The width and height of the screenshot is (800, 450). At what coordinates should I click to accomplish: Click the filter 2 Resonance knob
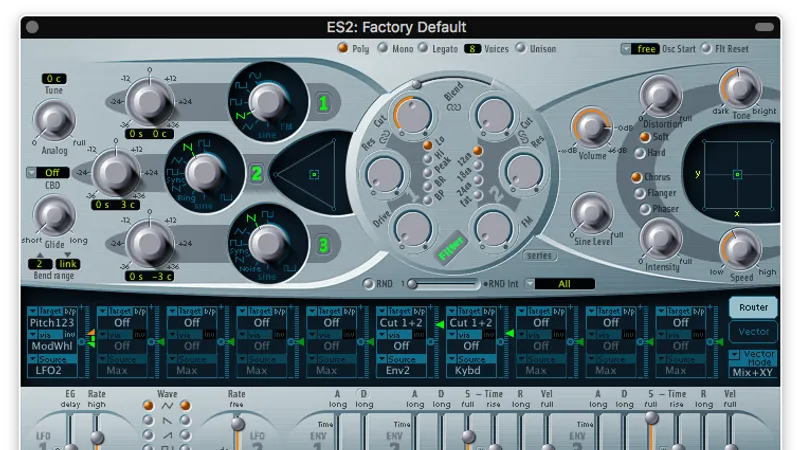pyautogui.click(x=523, y=171)
